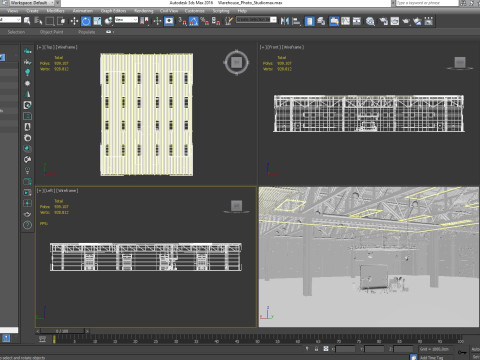
Task: Open the Schematic View icon
Action: click(357, 21)
